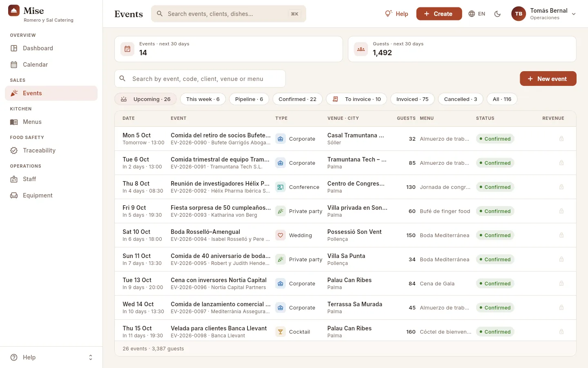Click the Events party icon in sidebar
588x368 pixels.
click(14, 93)
